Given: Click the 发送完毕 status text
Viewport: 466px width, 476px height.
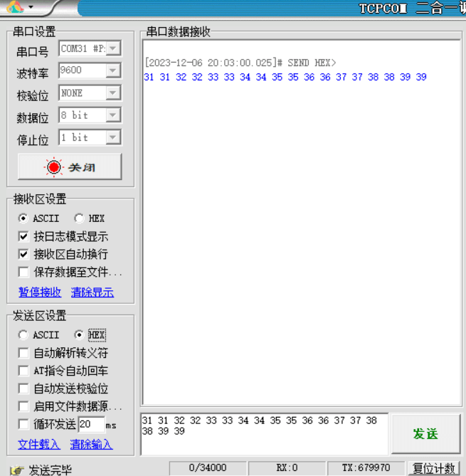Looking at the screenshot, I should point(50,470).
